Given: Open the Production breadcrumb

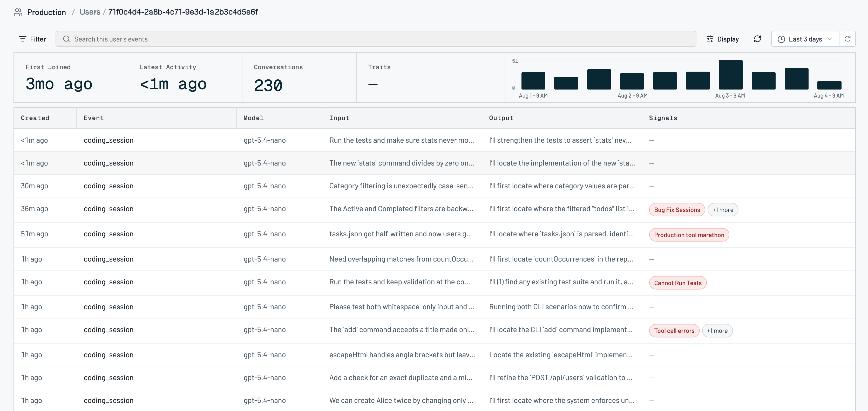Looking at the screenshot, I should coord(46,12).
